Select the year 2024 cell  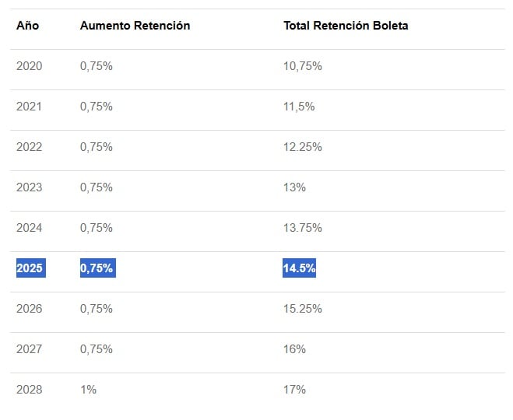point(29,228)
